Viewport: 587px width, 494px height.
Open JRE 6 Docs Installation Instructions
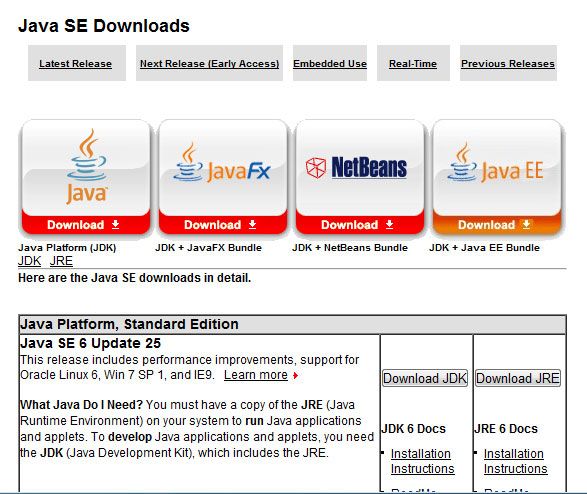point(515,461)
